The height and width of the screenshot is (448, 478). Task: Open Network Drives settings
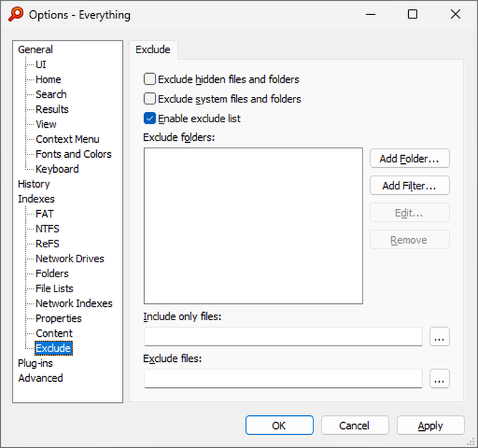(70, 259)
